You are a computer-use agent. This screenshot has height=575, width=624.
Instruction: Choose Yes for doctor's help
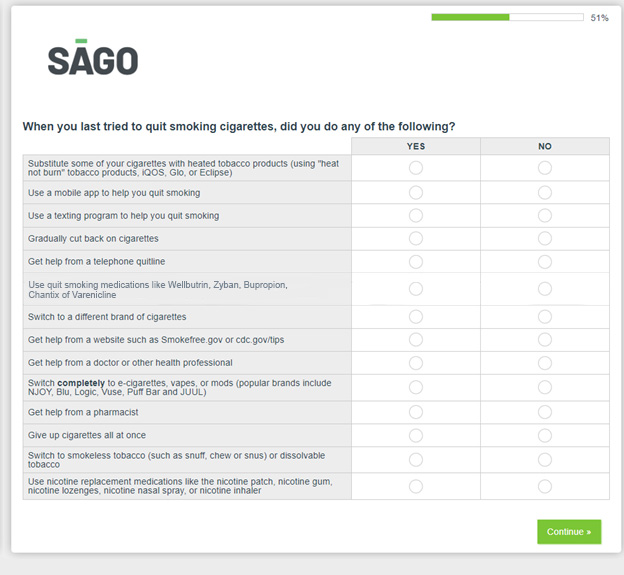coord(416,363)
